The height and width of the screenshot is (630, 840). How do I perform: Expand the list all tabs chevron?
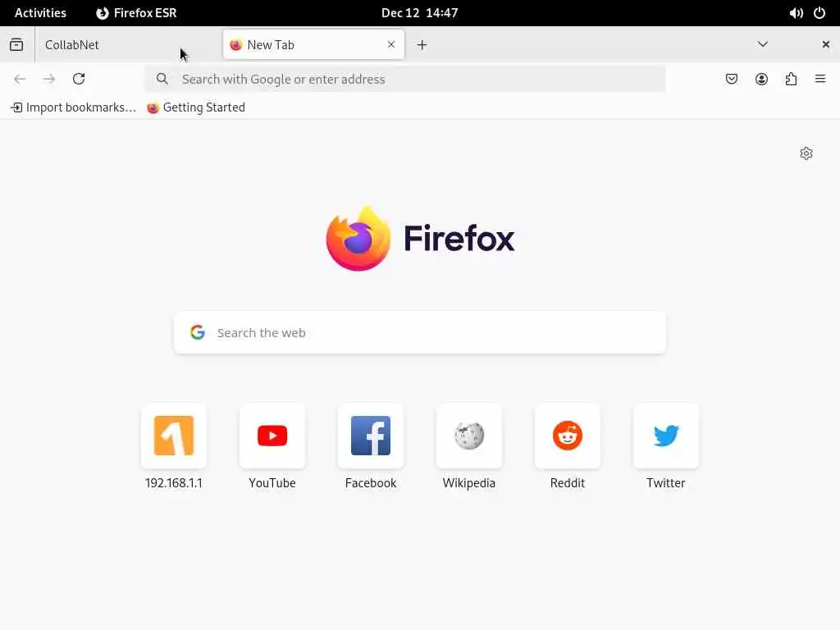763,44
